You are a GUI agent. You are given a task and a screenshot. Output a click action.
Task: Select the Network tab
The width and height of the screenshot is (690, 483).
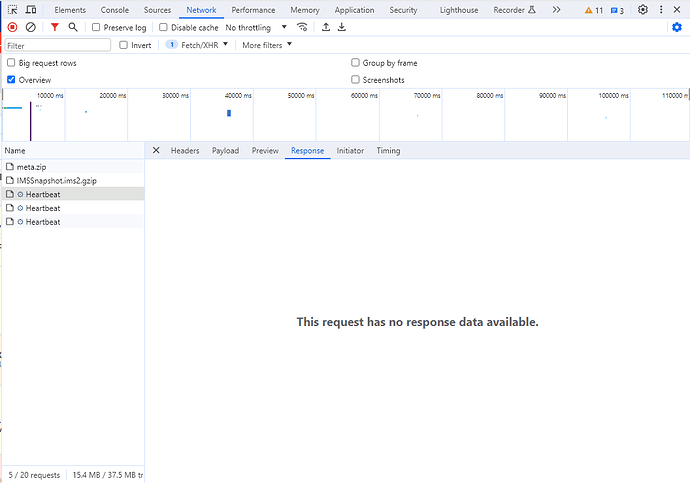point(201,10)
